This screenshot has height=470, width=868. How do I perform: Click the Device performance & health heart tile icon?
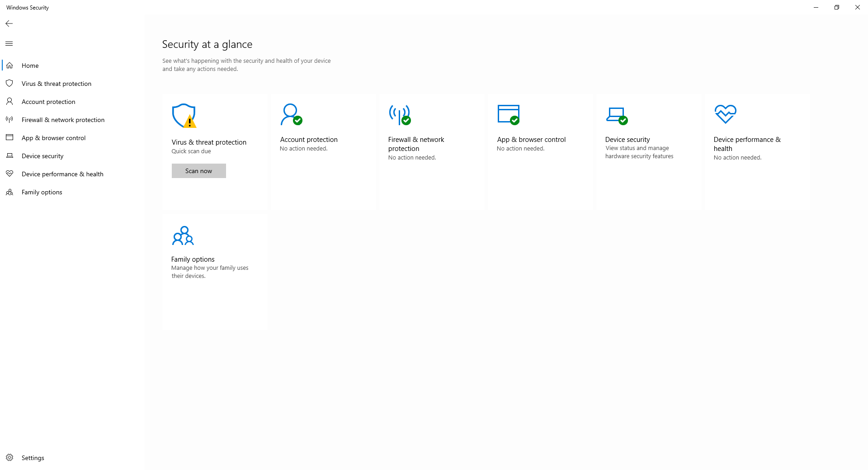tap(725, 114)
